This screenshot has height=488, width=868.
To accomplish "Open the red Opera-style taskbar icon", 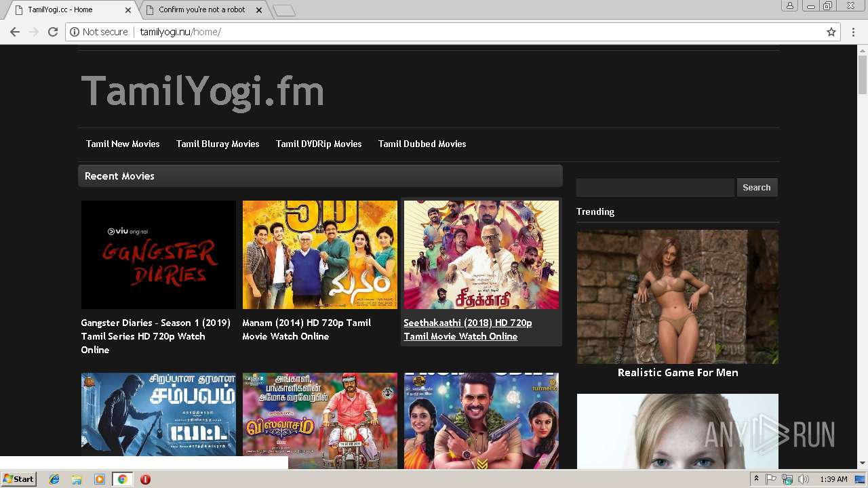I will (145, 479).
